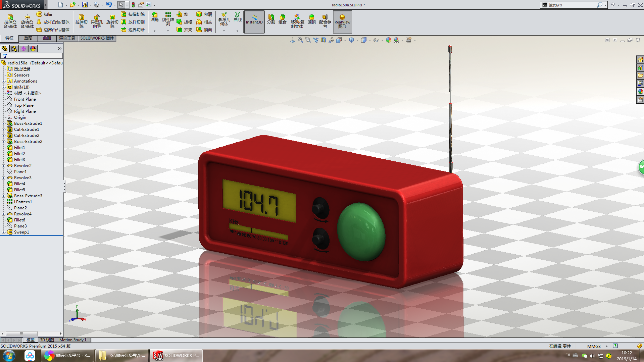Select the Boundary Boss/Base (边界凸台/基体) tool
The image size is (644, 362).
tap(53, 30)
